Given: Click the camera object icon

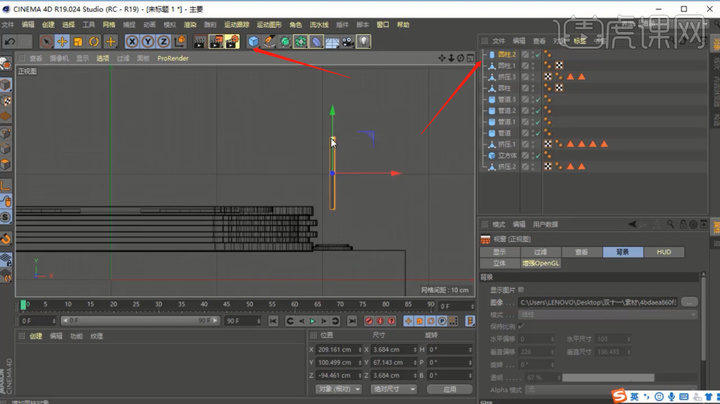Looking at the screenshot, I should pyautogui.click(x=348, y=42).
